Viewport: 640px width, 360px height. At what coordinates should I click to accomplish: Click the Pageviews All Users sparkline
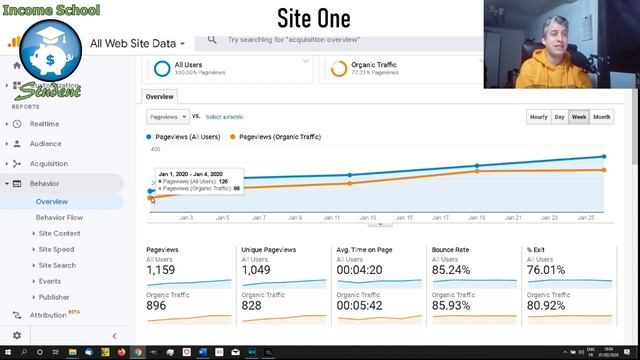(x=189, y=283)
